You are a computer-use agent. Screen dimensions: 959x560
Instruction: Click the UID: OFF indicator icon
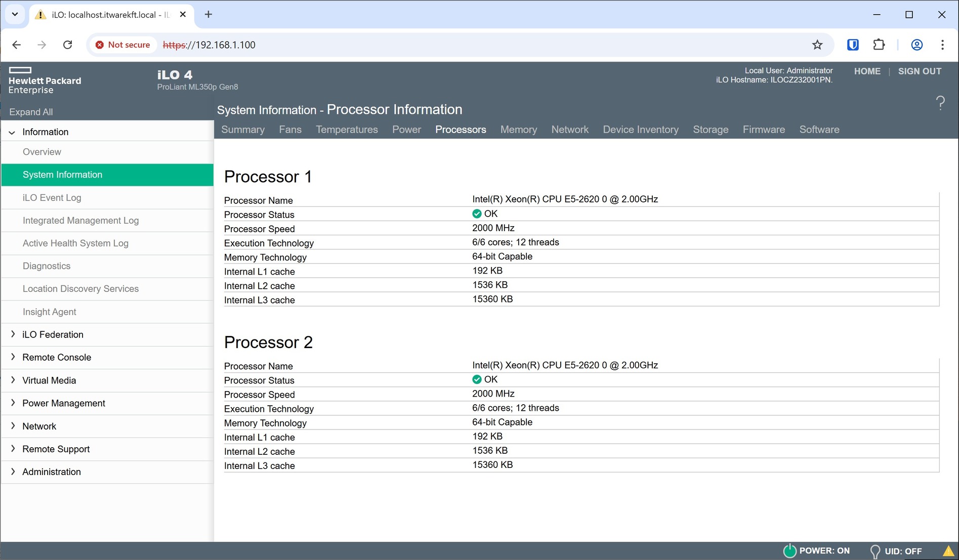click(874, 551)
